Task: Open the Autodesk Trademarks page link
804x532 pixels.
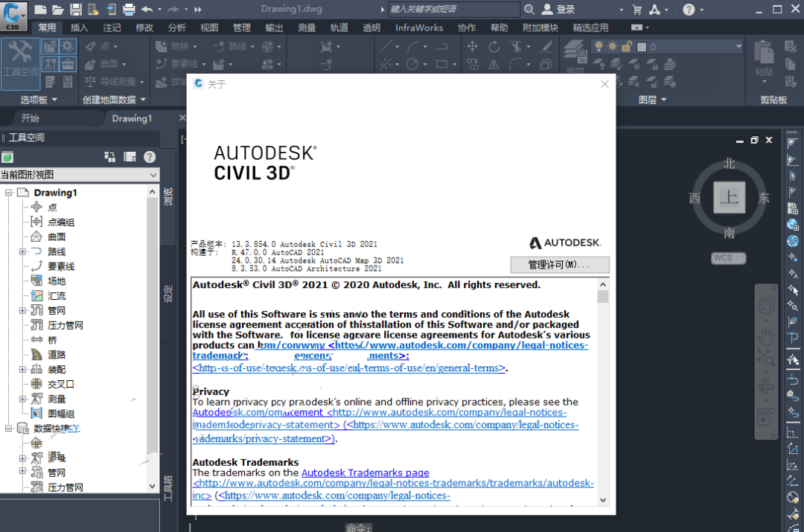Action: (365, 472)
